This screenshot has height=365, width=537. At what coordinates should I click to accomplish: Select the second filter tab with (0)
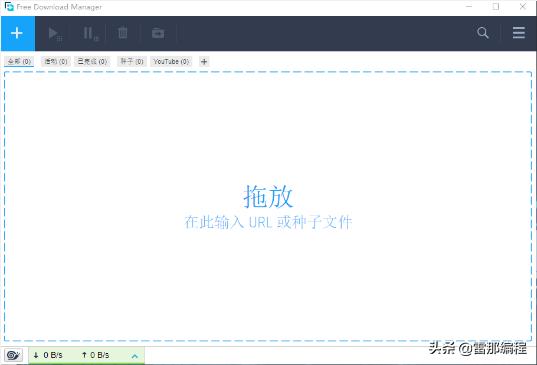click(56, 62)
